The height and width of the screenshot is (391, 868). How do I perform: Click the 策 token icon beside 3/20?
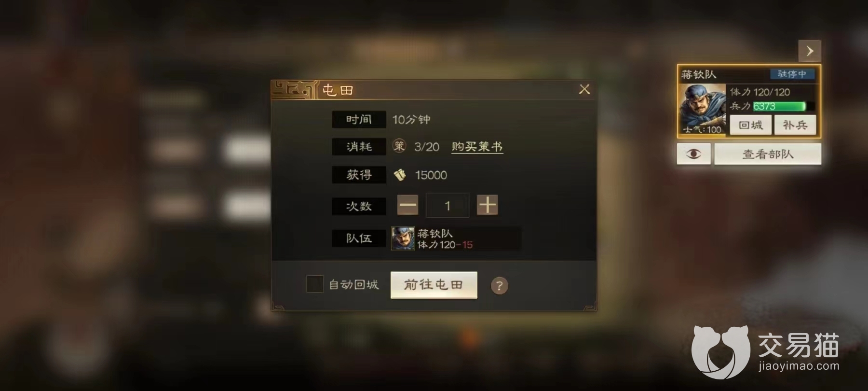399,146
